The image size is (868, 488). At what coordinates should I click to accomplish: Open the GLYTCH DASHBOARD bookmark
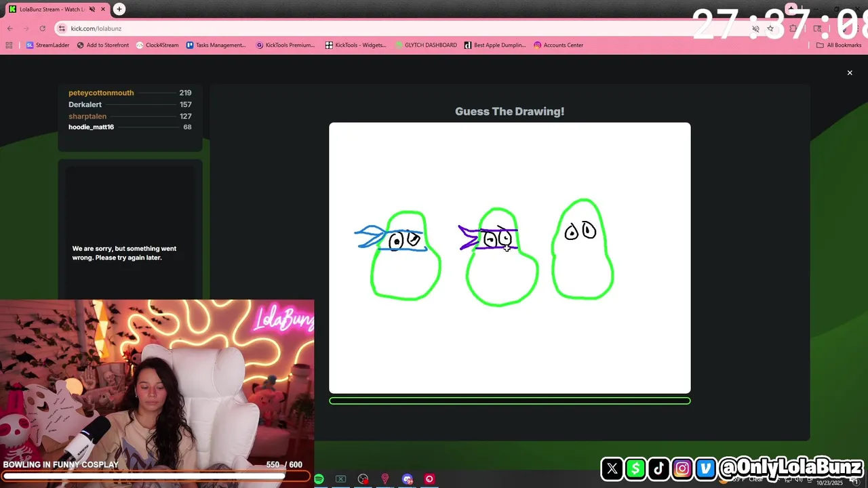pos(426,45)
